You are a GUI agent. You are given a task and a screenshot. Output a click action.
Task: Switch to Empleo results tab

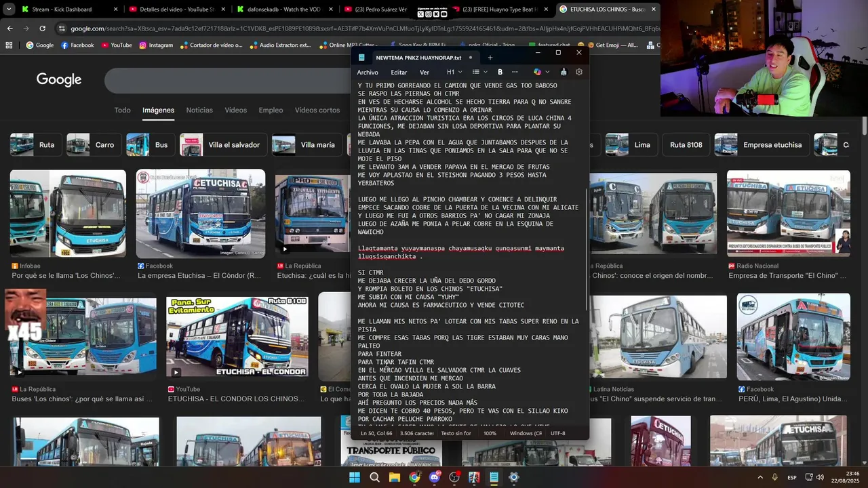tap(271, 110)
